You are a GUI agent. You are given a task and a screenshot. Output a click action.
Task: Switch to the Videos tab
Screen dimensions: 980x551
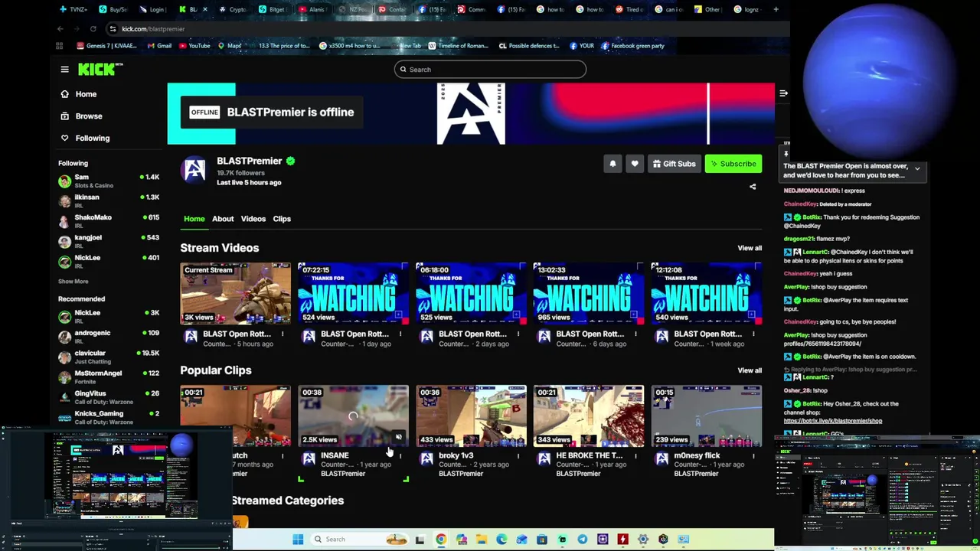click(x=253, y=219)
